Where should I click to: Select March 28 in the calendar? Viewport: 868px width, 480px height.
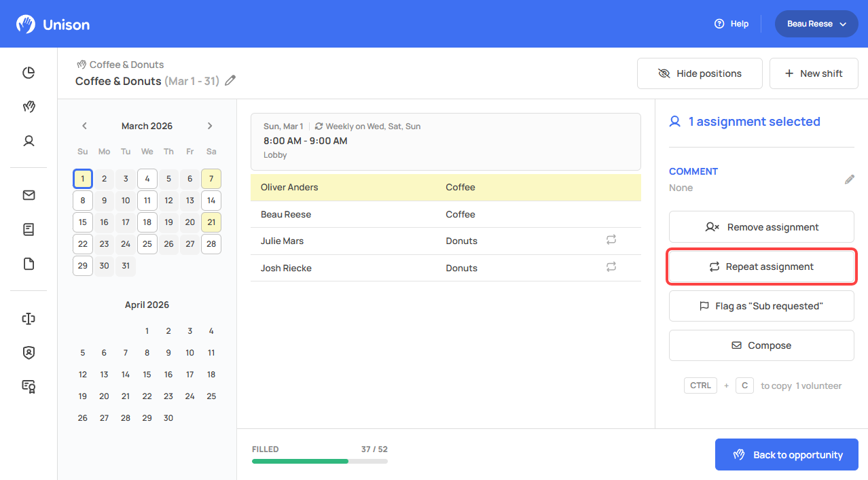pos(211,244)
